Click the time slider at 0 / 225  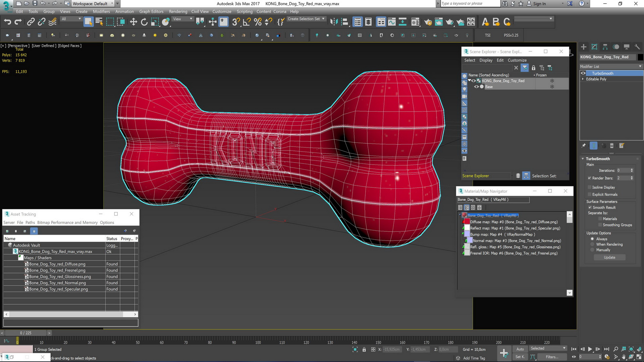click(x=26, y=333)
